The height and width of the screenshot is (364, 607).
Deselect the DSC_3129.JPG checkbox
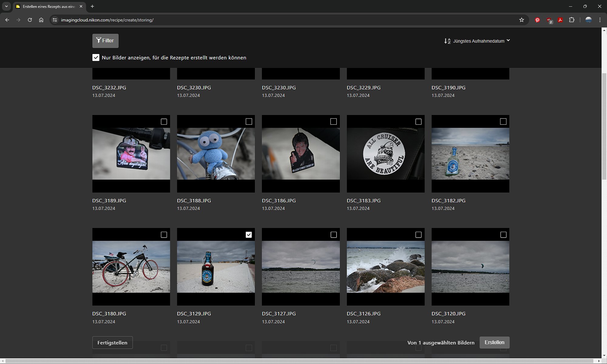pos(249,235)
